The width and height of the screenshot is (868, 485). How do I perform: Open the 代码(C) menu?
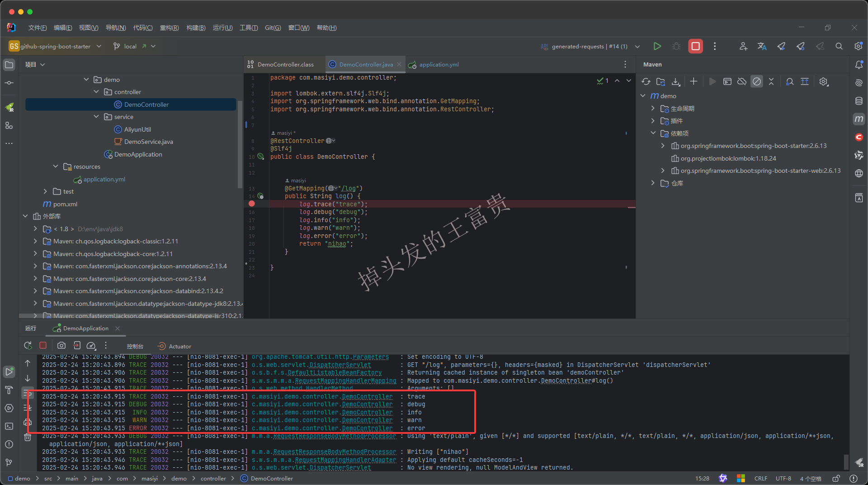143,28
